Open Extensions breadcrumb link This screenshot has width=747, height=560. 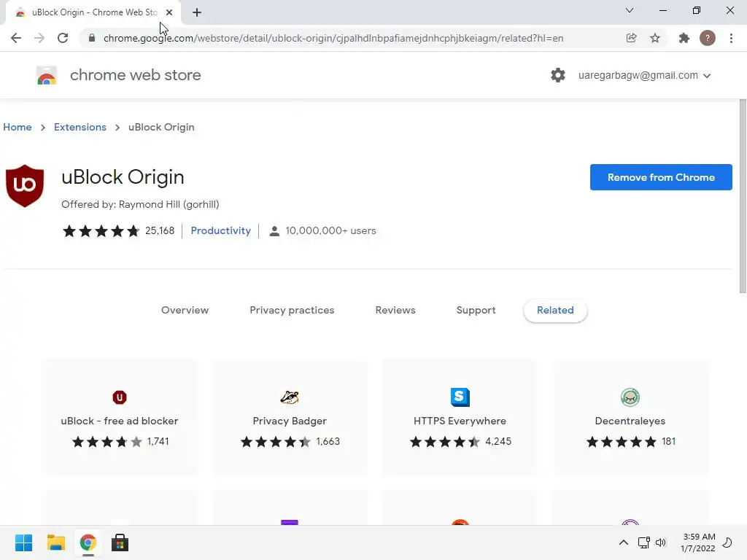click(x=80, y=127)
